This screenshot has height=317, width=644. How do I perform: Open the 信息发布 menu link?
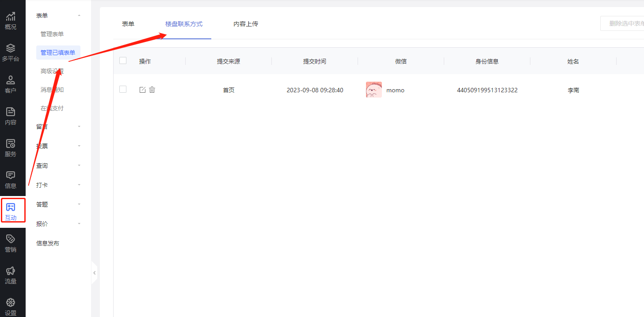48,243
